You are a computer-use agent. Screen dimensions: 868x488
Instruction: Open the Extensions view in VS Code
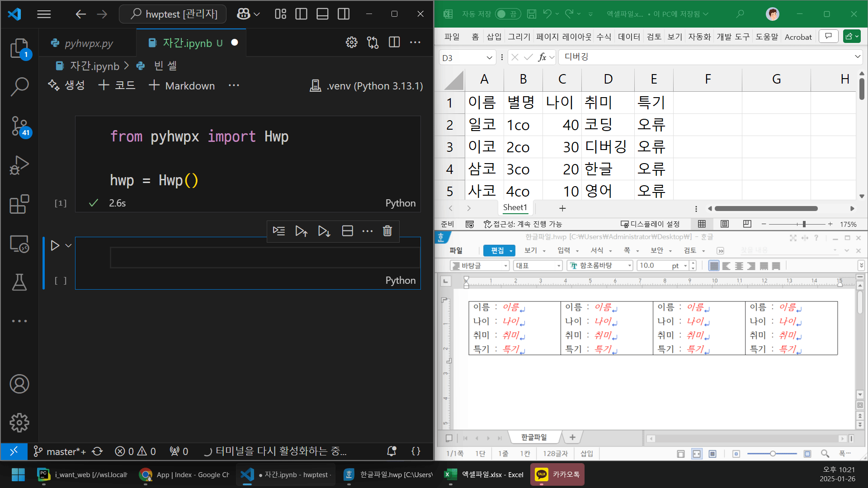coord(19,204)
